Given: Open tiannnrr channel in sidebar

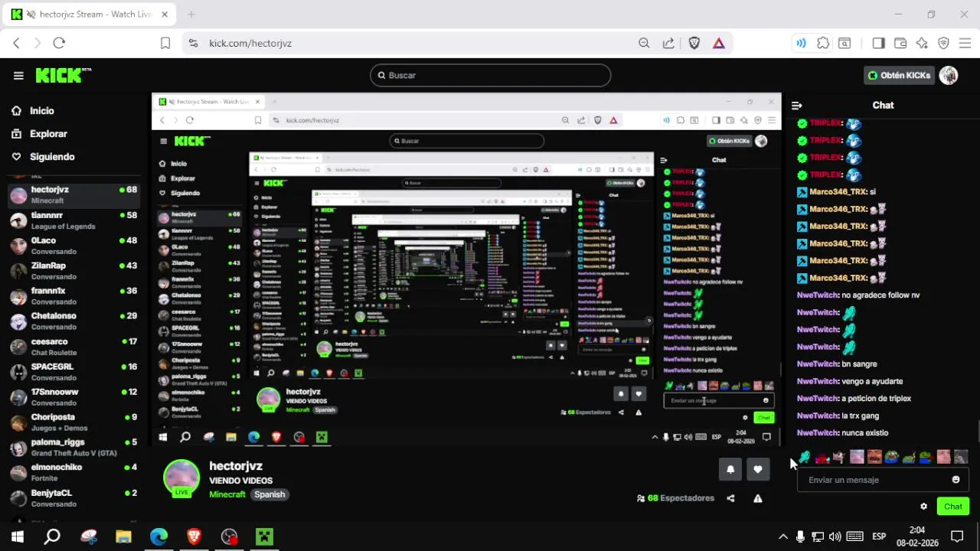Looking at the screenshot, I should [x=73, y=220].
